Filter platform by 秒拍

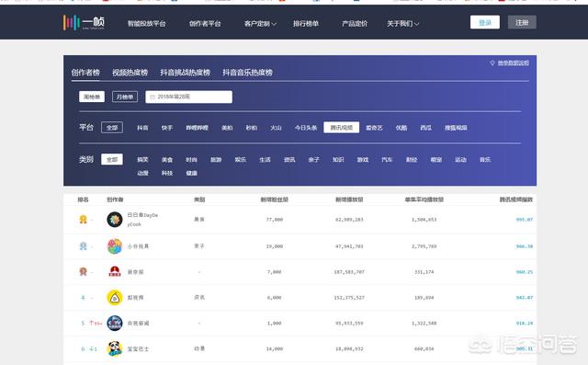[x=251, y=128]
